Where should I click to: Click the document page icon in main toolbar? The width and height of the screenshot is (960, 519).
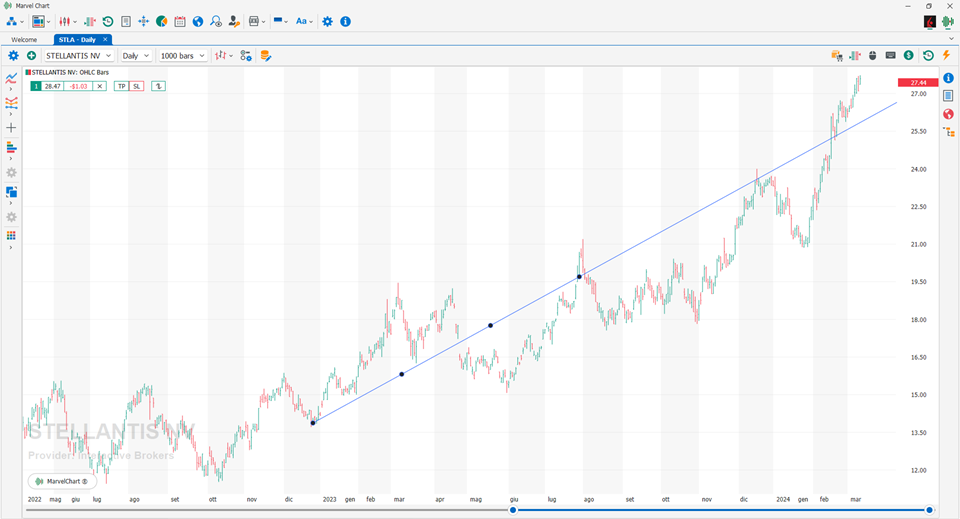coord(126,21)
